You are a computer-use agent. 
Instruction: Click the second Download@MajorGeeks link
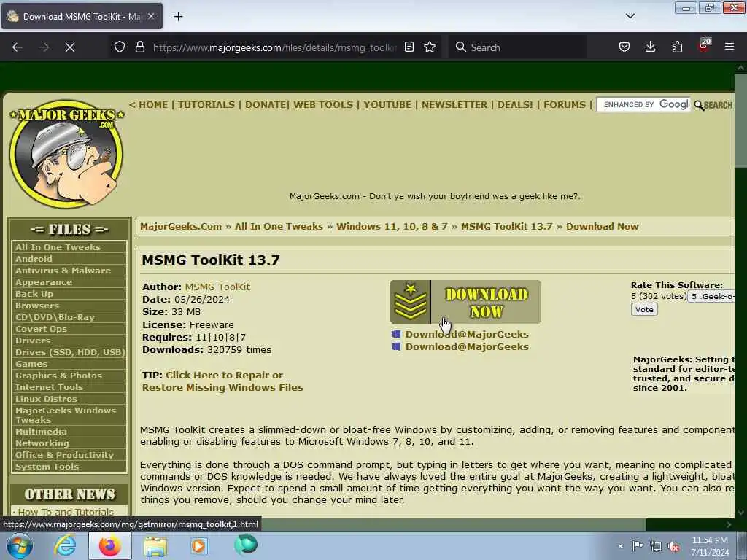(467, 346)
